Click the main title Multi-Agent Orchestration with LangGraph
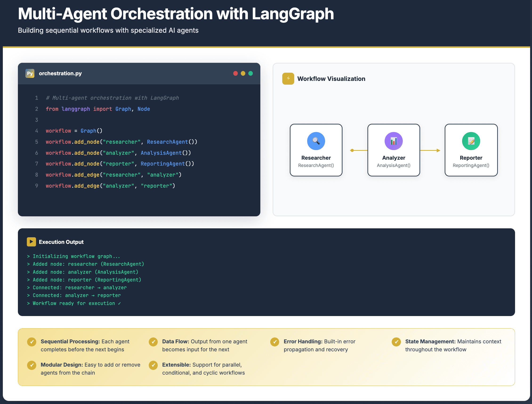The image size is (532, 404). (x=176, y=14)
